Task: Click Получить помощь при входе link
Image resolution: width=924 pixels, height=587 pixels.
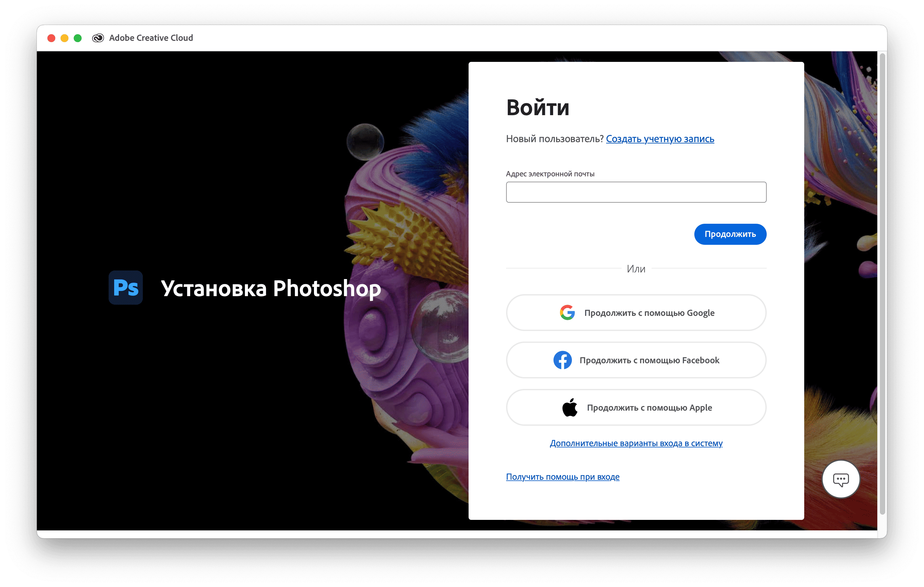Action: coord(563,476)
